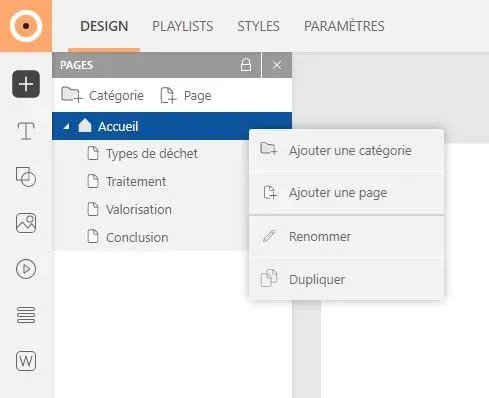Select the Text tool in sidebar

click(26, 131)
